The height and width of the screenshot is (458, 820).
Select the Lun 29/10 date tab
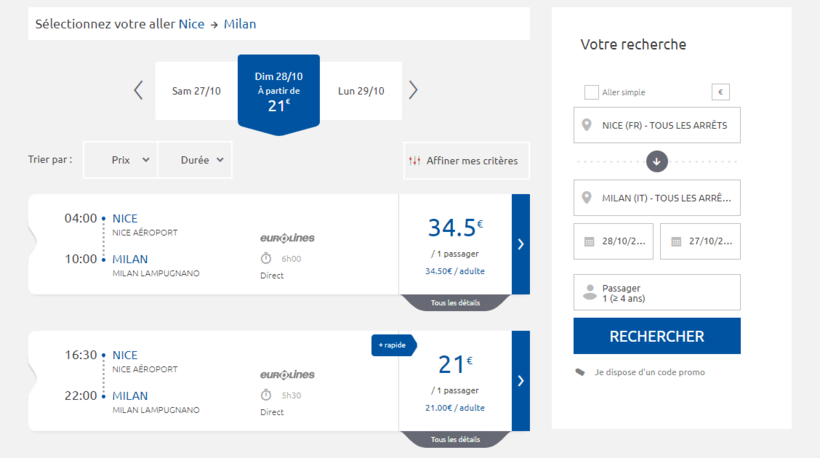point(361,91)
